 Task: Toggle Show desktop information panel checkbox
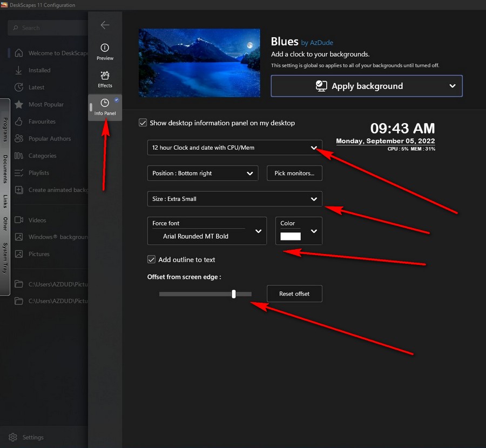[x=143, y=123]
